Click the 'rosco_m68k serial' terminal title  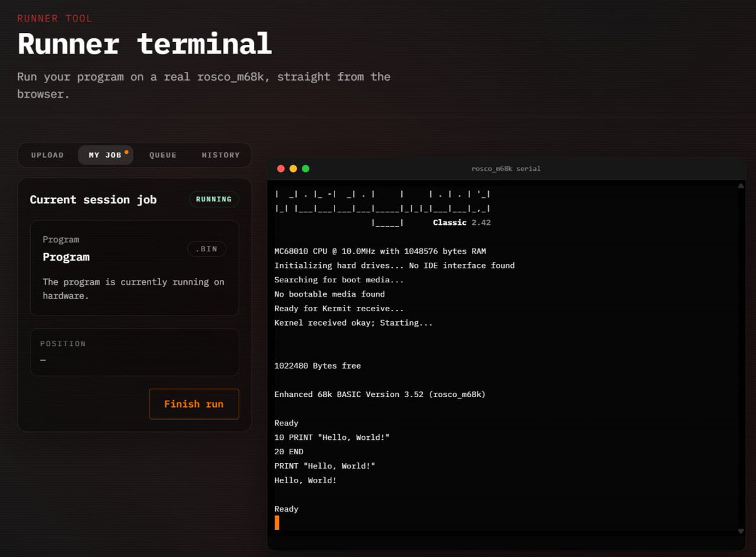[506, 169]
